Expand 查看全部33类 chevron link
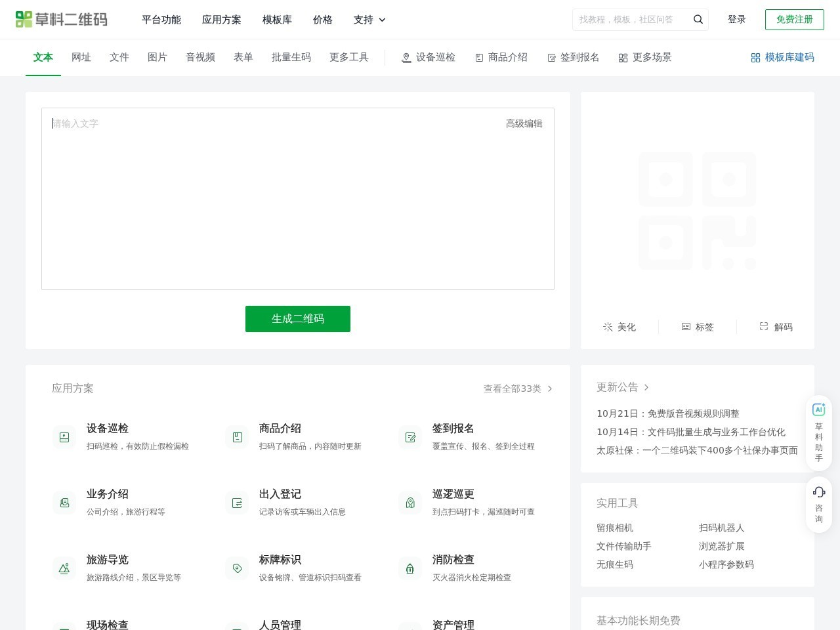The image size is (840, 630). click(518, 388)
